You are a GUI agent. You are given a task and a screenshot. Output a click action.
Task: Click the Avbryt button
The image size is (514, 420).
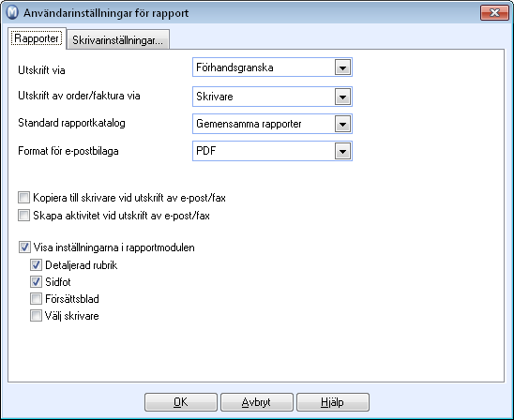coord(257,402)
